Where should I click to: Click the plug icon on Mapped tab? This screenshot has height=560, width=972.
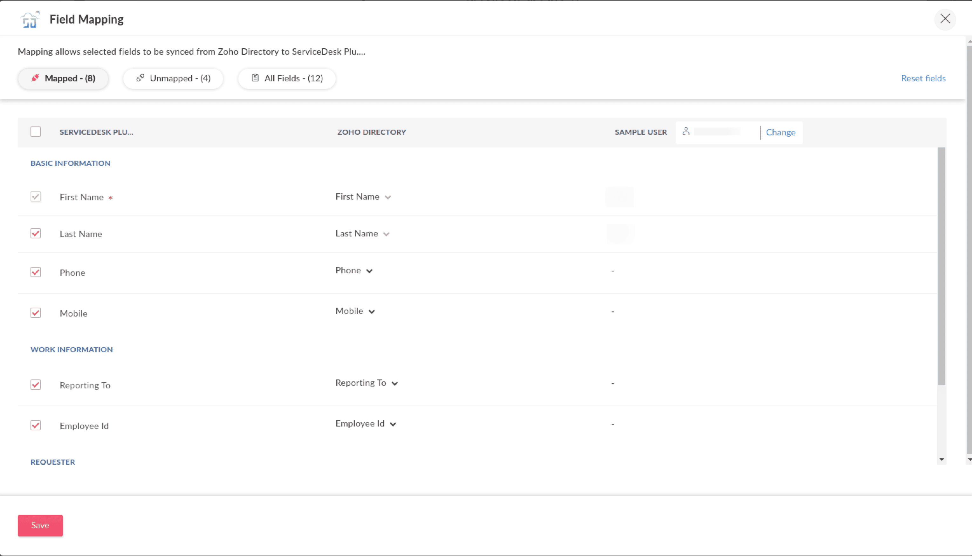tap(35, 78)
